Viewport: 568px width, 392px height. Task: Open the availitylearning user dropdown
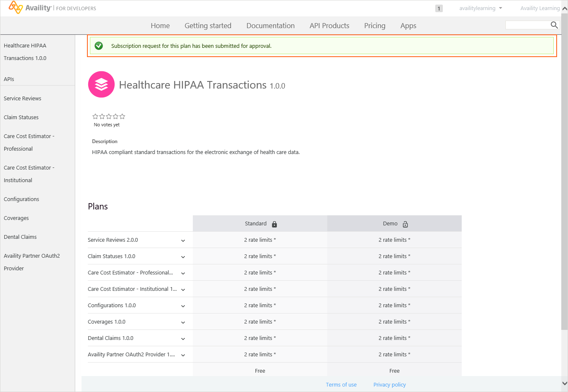coord(481,8)
